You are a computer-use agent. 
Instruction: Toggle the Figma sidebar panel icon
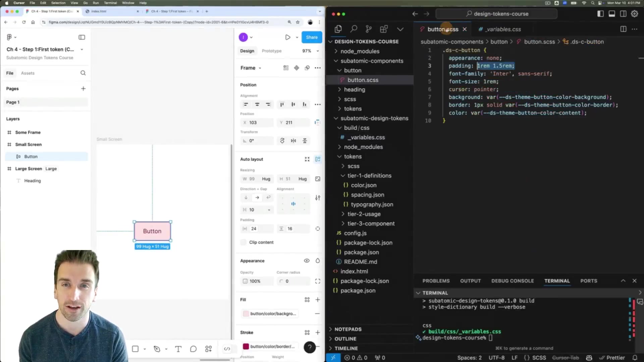point(82,37)
